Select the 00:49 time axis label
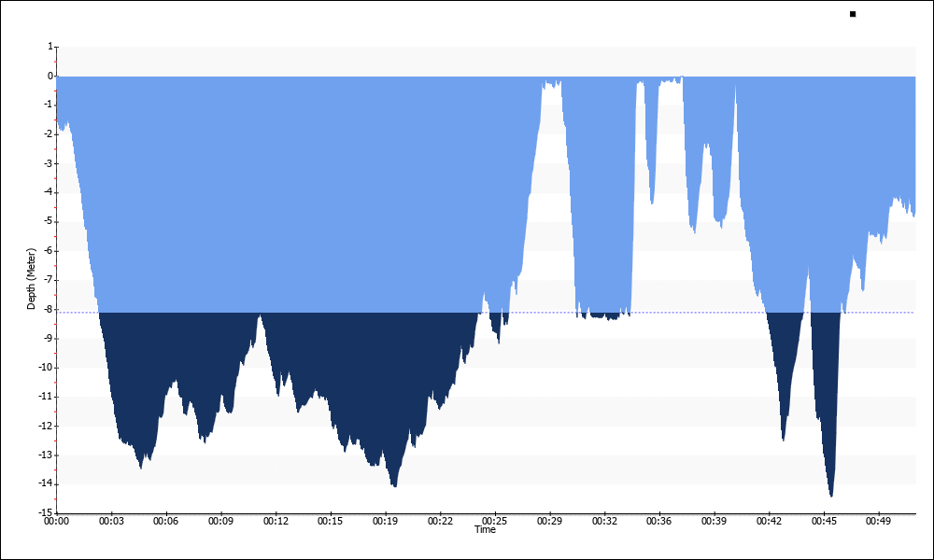Screen dimensions: 934x560 pyautogui.click(x=879, y=522)
